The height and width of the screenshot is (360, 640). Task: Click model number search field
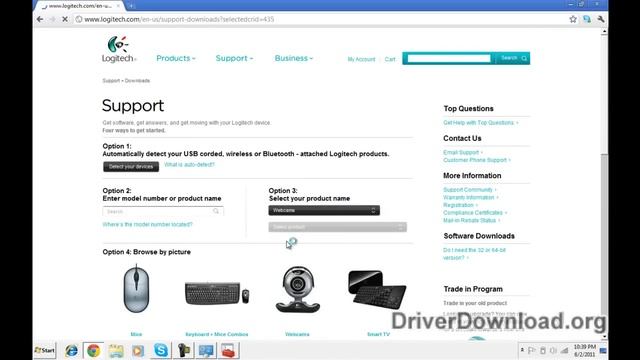pos(163,211)
